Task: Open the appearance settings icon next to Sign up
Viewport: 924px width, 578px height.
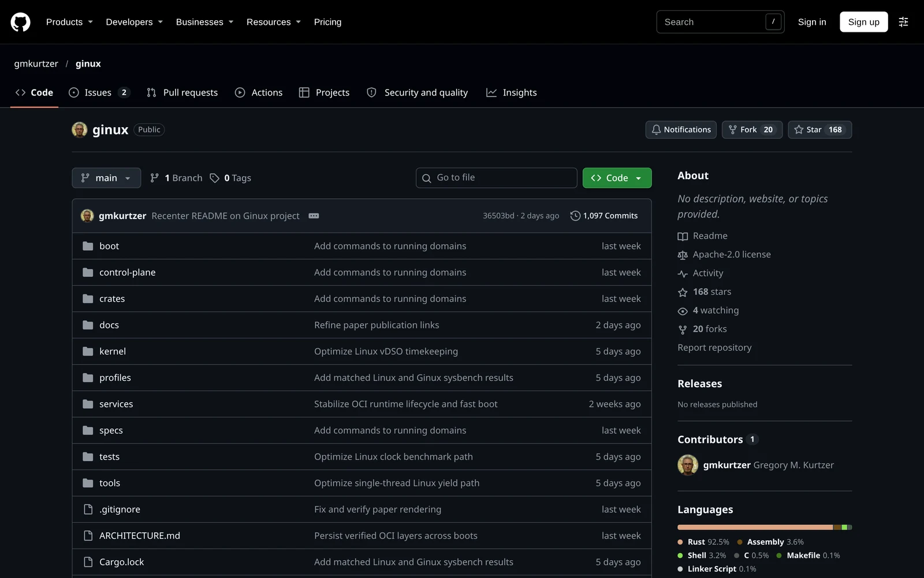Action: [903, 22]
